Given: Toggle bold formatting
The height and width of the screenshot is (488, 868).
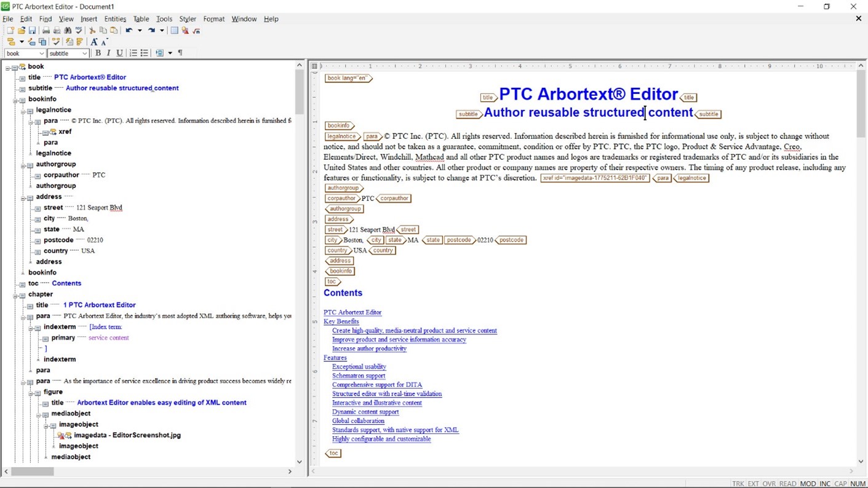Looking at the screenshot, I should tap(98, 53).
